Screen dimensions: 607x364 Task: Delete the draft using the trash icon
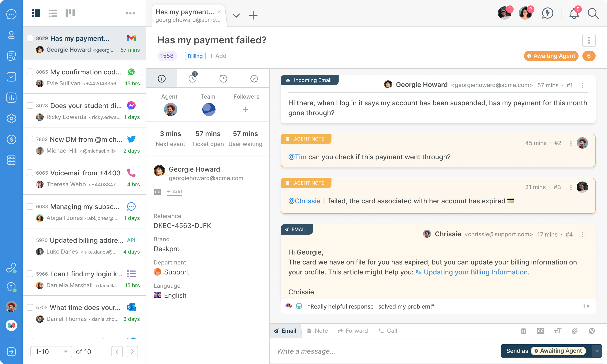(524, 331)
